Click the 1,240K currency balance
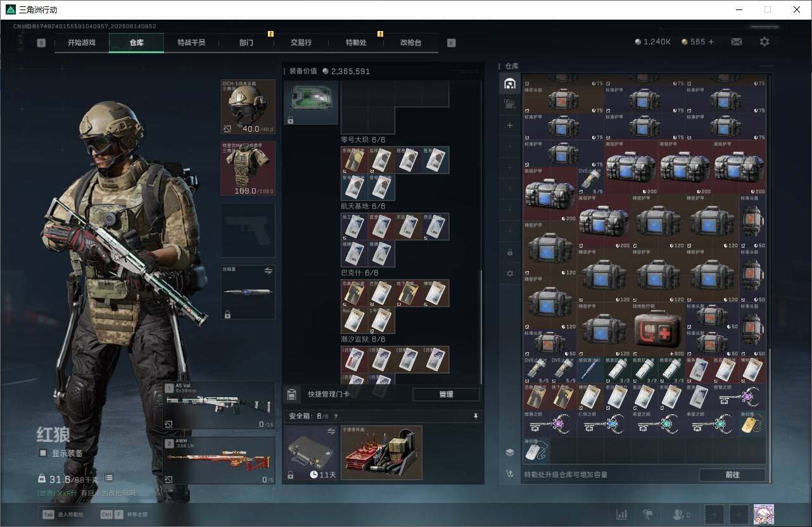812x527 pixels. point(653,42)
